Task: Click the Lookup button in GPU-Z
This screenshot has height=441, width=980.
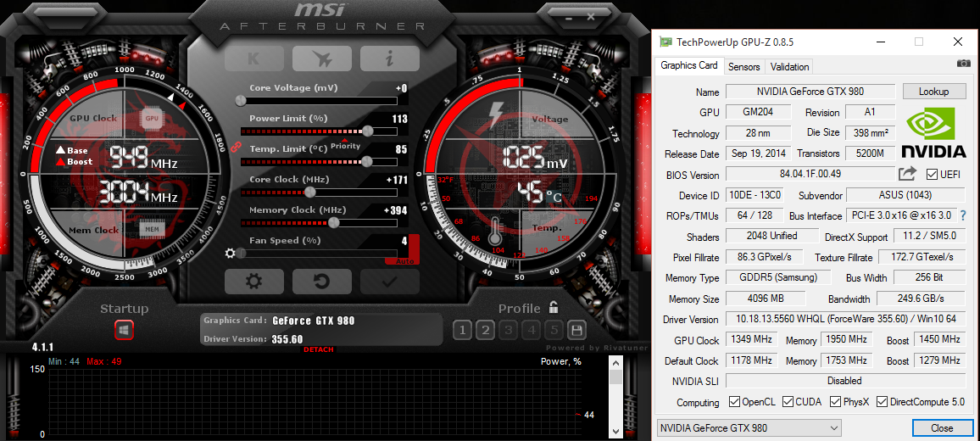Action: 933,92
